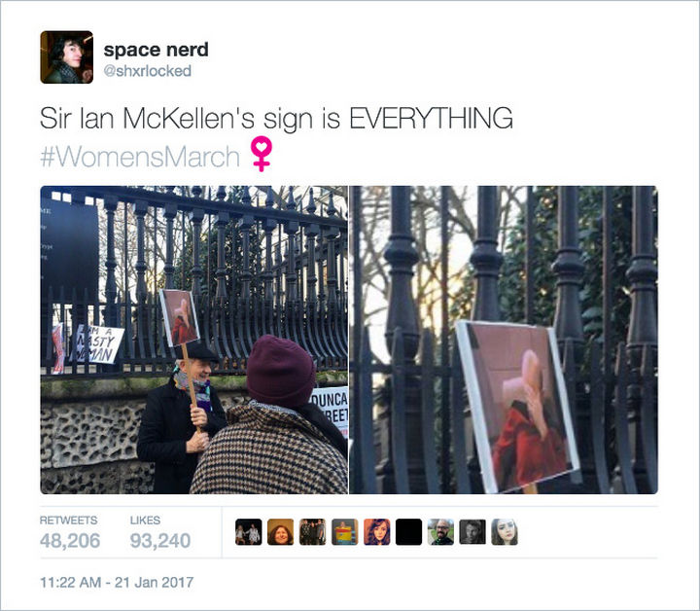Enlarge the right close-up photo of sign
The width and height of the screenshot is (700, 611).
pos(504,340)
